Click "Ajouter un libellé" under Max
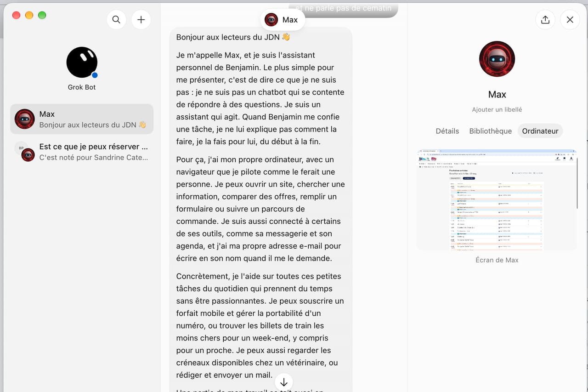588x392 pixels. point(497,110)
